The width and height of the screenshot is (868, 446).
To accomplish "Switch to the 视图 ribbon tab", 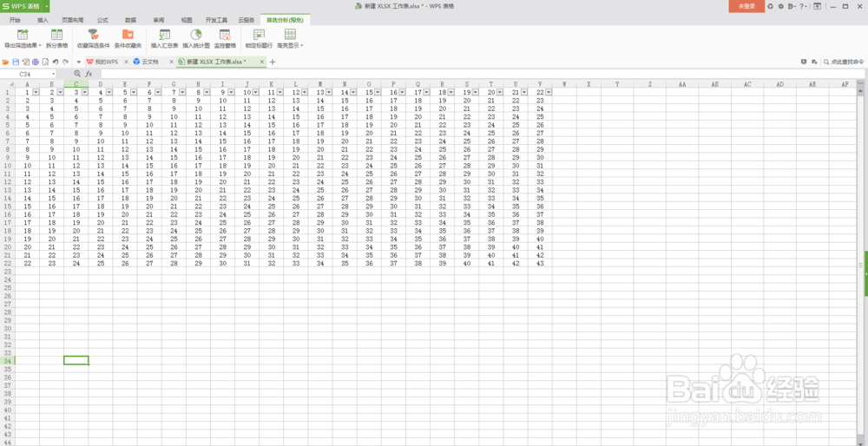I will pos(187,20).
